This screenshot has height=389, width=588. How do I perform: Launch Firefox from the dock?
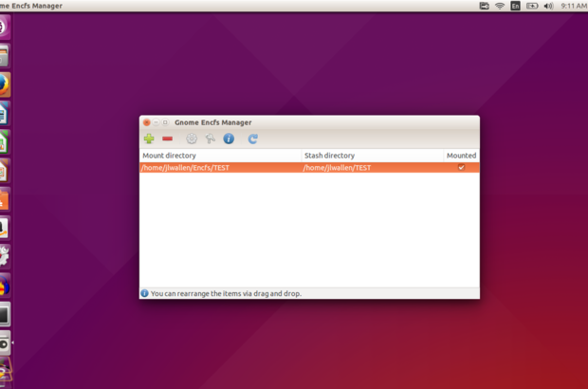coord(5,84)
